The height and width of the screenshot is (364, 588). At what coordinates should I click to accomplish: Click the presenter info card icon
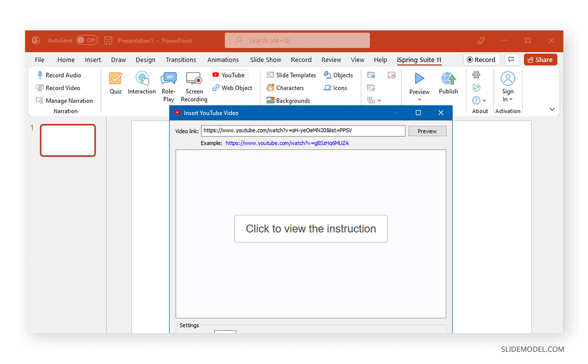[371, 88]
